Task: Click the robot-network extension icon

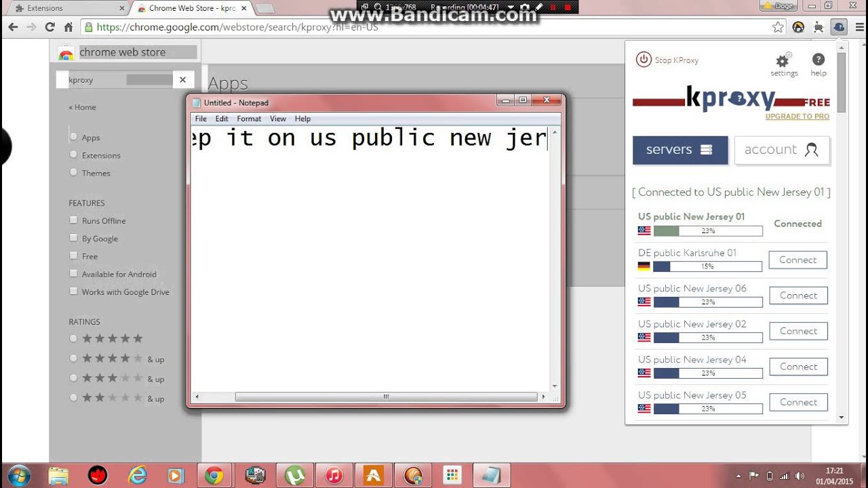Action: (818, 27)
